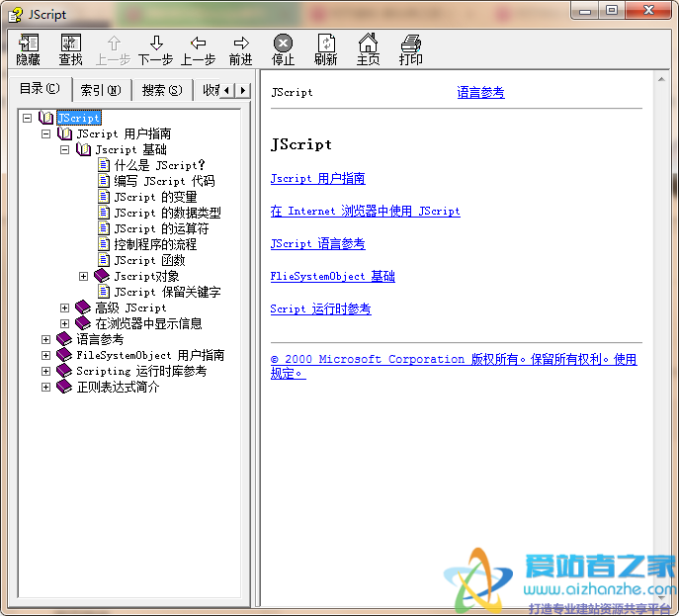Click the open book icon beside JScript 用户指南
Viewport: 679px width, 616px height.
(x=64, y=133)
